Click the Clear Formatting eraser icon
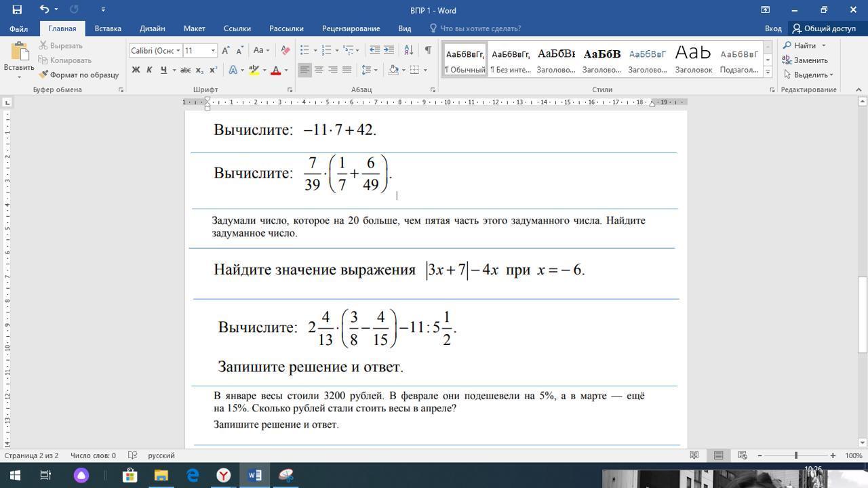The width and height of the screenshot is (868, 488). pos(285,50)
